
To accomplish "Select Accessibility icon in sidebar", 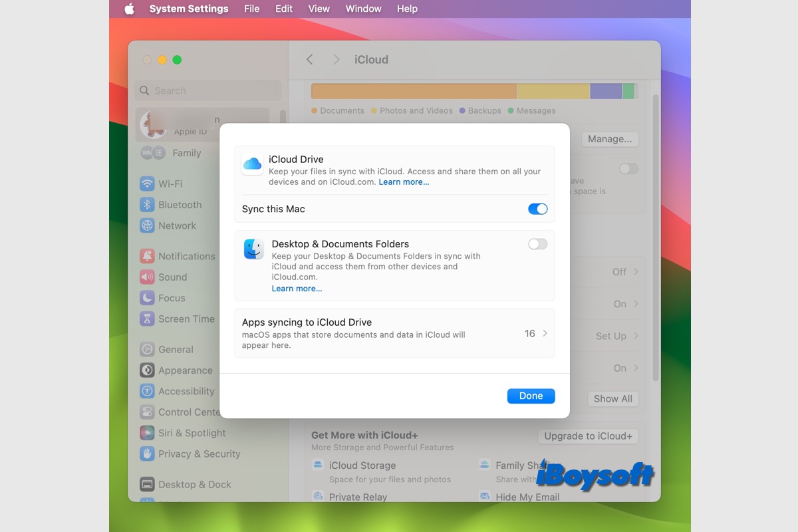I will [x=147, y=391].
